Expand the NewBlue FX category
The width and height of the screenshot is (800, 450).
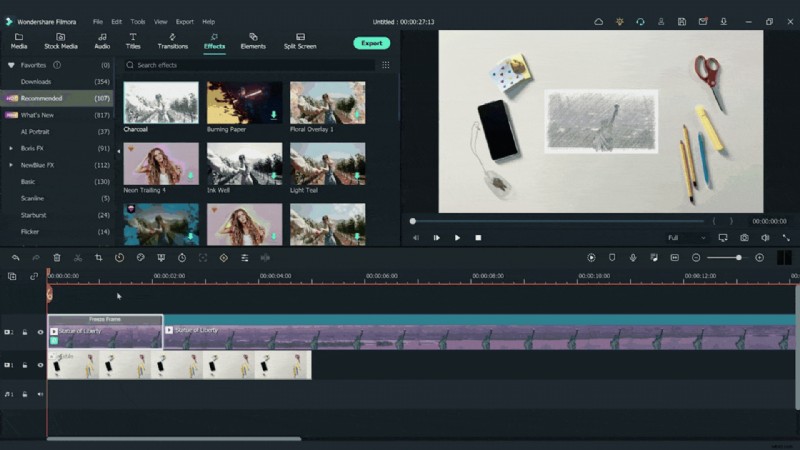[x=11, y=165]
